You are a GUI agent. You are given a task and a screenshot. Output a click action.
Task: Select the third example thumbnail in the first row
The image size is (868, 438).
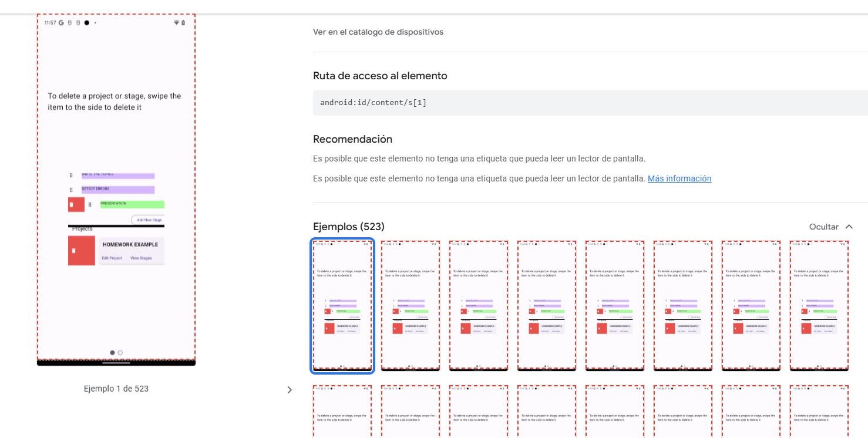(479, 306)
